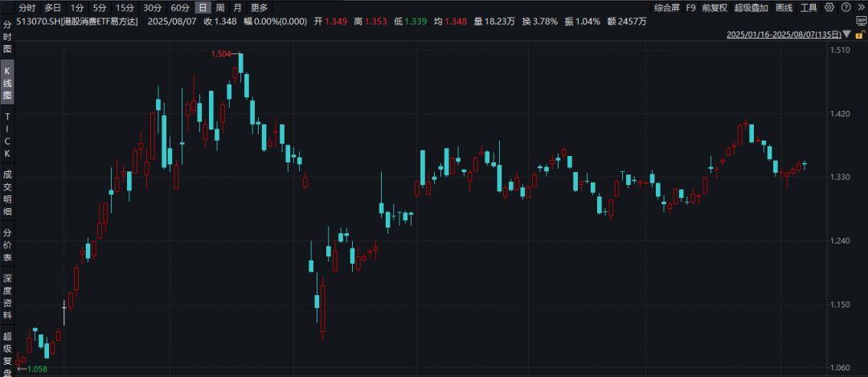Open 深度资料 in left sidebar

click(7, 297)
